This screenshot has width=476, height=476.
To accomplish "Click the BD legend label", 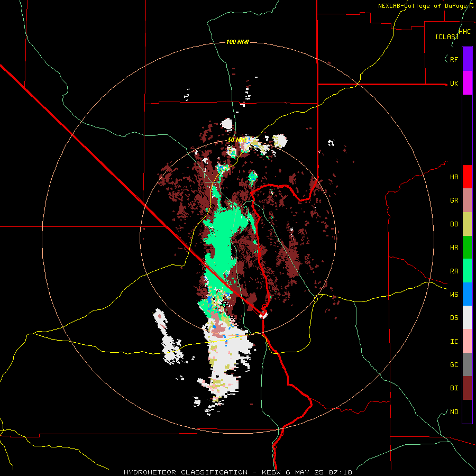I will pos(454,224).
